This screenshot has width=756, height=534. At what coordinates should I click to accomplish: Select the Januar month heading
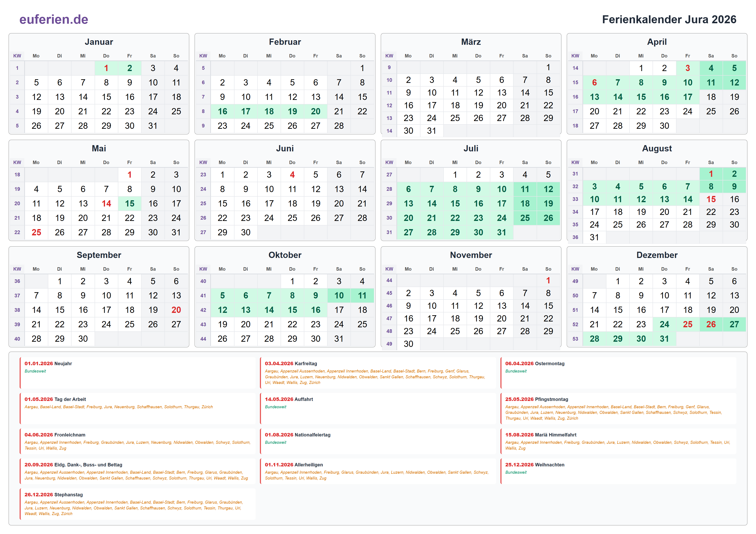pyautogui.click(x=99, y=42)
